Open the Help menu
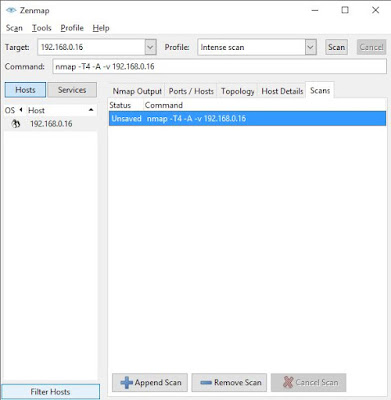The width and height of the screenshot is (391, 400). pos(101,28)
